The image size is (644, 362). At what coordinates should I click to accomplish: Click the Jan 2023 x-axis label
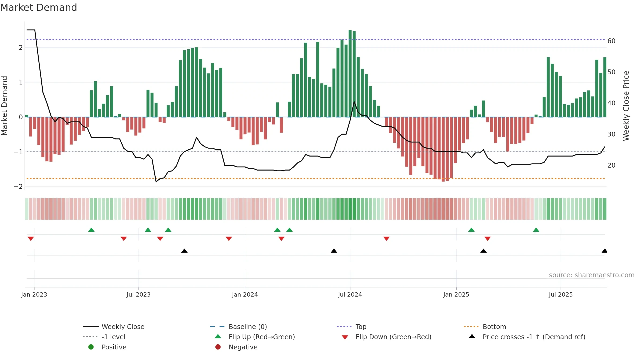(x=34, y=295)
